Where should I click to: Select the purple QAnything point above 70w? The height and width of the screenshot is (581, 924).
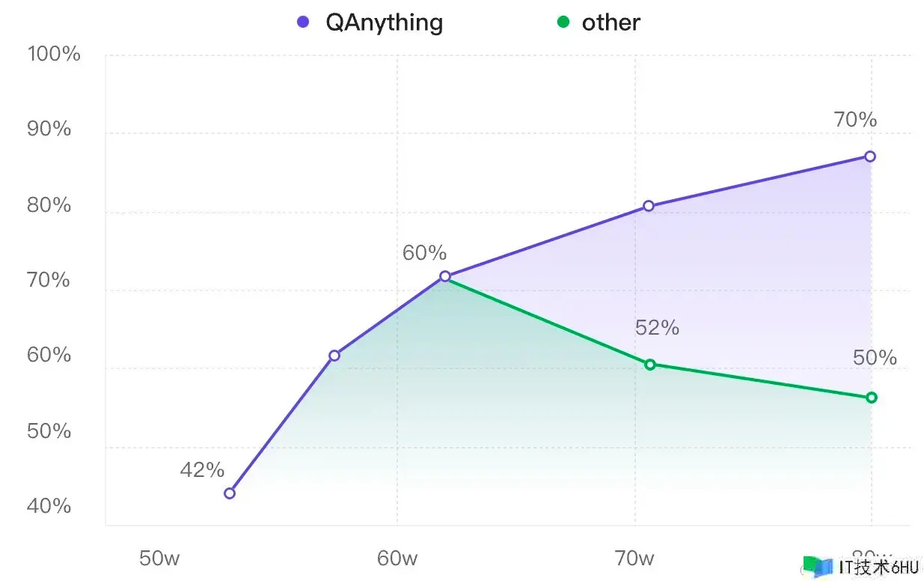tap(649, 205)
